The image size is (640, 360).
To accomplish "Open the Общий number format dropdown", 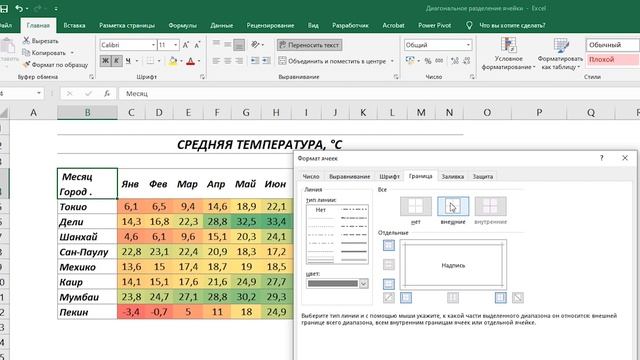I will [468, 45].
